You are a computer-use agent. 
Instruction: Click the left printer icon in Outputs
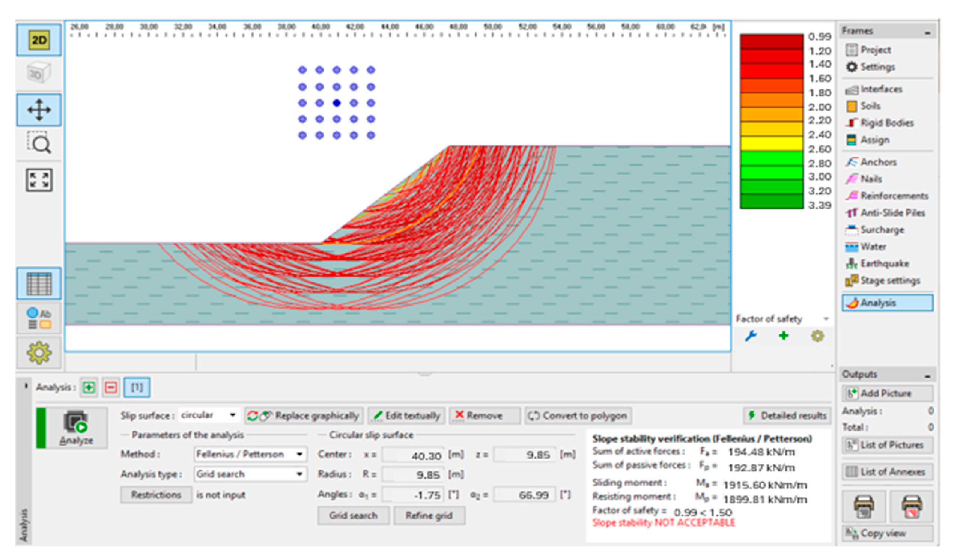click(x=864, y=506)
